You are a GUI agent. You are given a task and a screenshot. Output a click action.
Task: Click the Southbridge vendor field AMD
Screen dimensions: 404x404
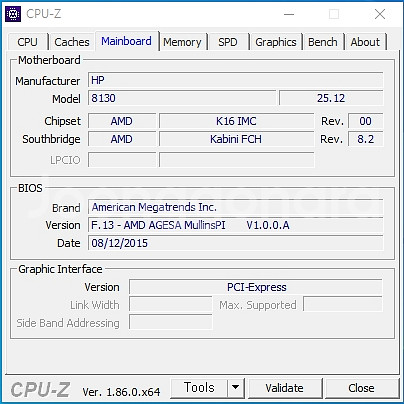(x=122, y=139)
